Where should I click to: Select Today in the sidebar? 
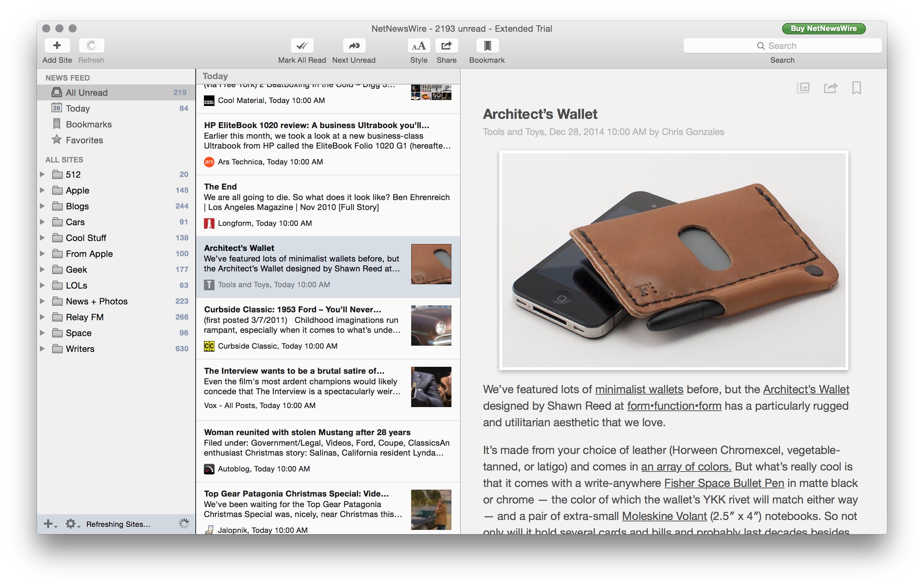tap(116, 108)
